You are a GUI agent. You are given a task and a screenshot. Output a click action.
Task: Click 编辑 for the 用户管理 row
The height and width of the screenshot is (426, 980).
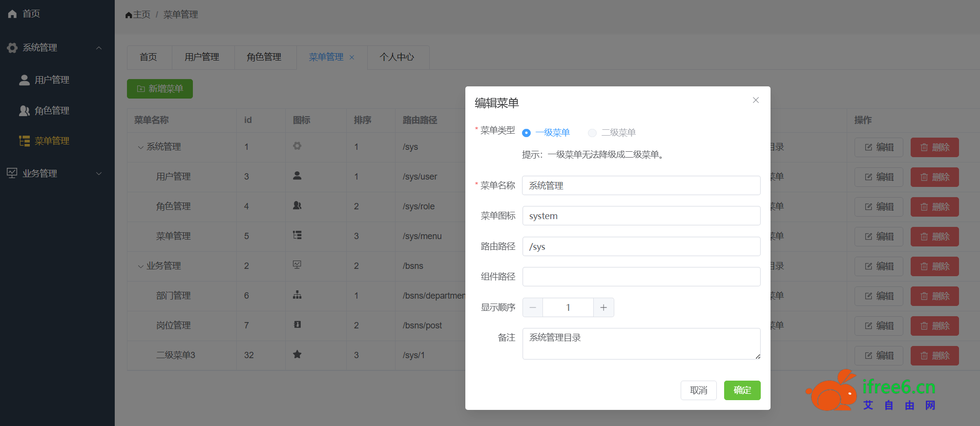click(879, 177)
